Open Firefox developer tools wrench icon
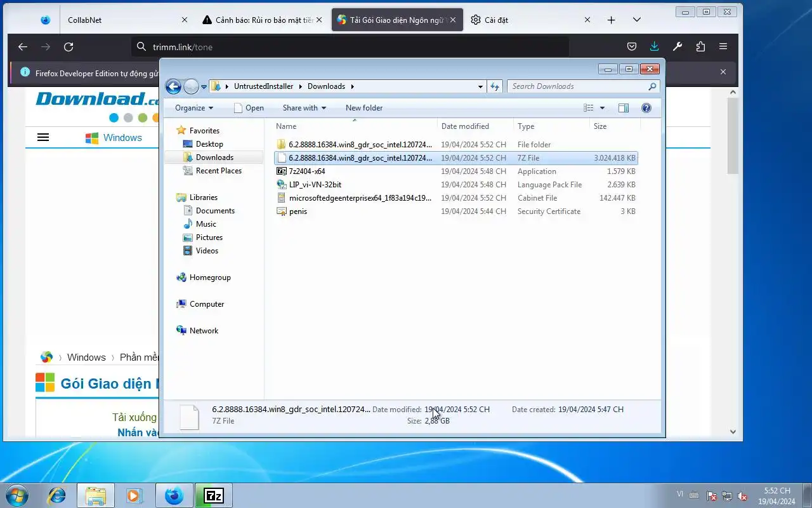This screenshot has height=508, width=812. (x=678, y=46)
